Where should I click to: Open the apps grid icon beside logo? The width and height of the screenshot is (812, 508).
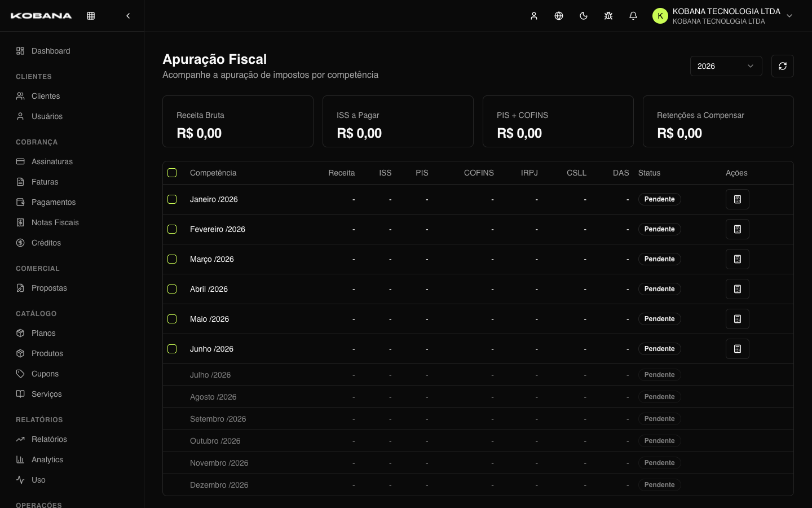91,16
